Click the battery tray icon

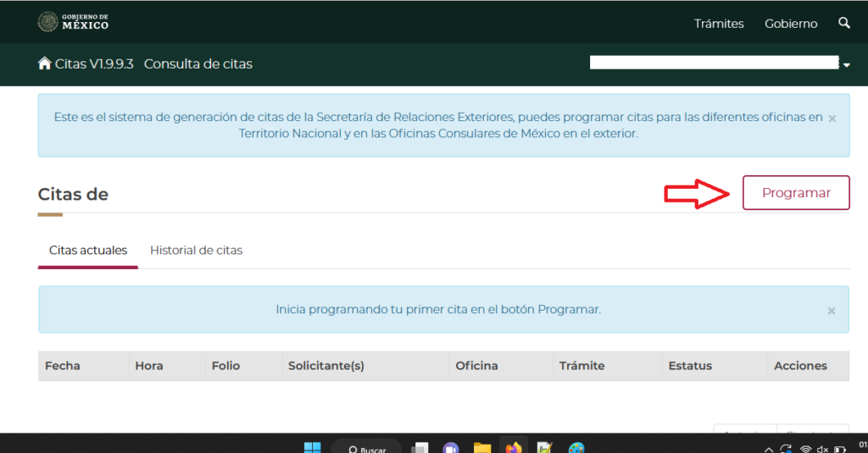840,449
